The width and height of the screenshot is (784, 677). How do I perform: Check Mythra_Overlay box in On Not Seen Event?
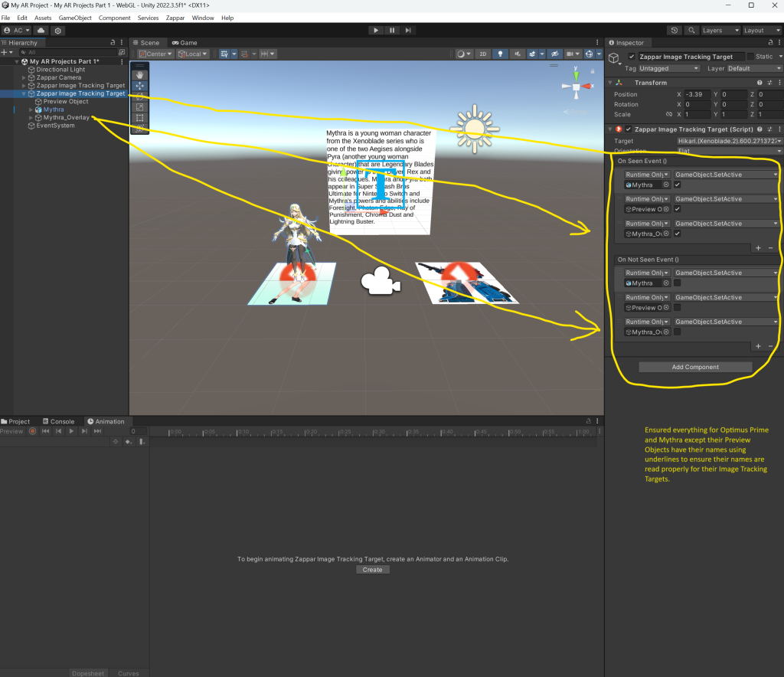pyautogui.click(x=678, y=332)
